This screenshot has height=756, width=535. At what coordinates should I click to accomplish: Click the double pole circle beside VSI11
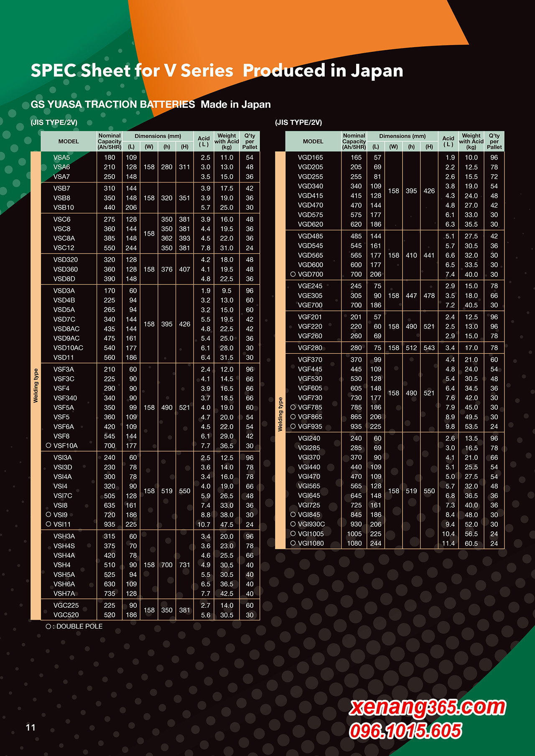pos(48,524)
